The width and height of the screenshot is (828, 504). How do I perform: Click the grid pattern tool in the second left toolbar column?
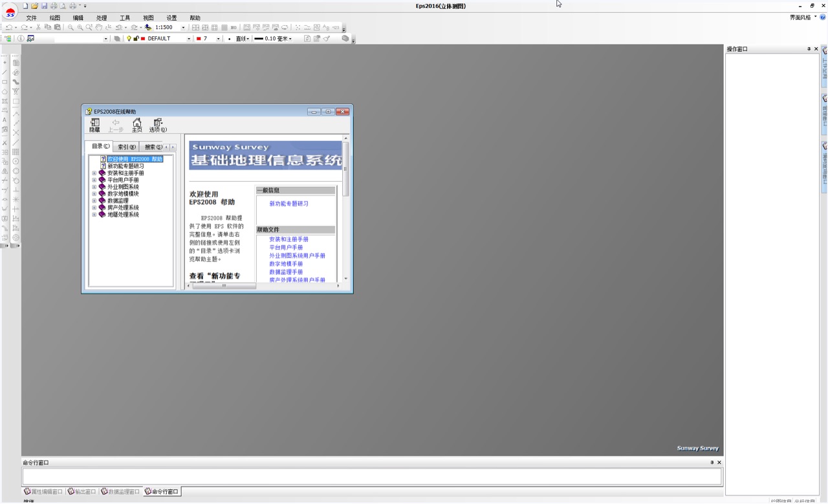(x=16, y=151)
